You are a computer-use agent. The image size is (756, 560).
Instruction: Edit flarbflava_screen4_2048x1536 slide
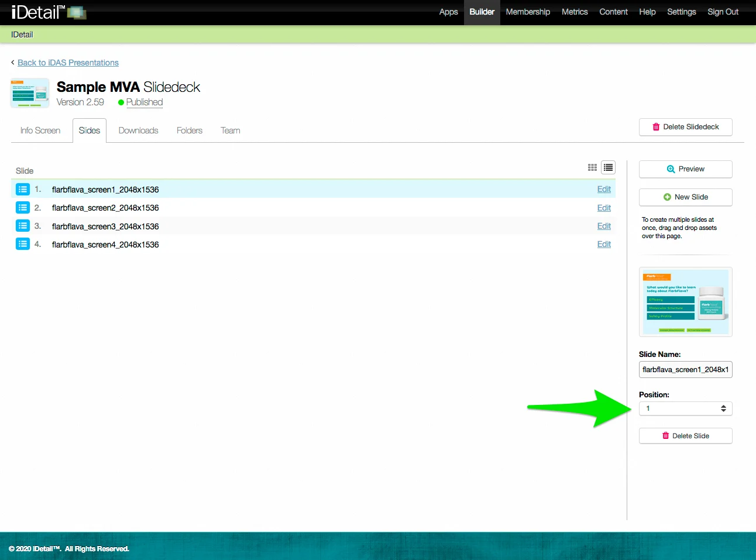(604, 244)
